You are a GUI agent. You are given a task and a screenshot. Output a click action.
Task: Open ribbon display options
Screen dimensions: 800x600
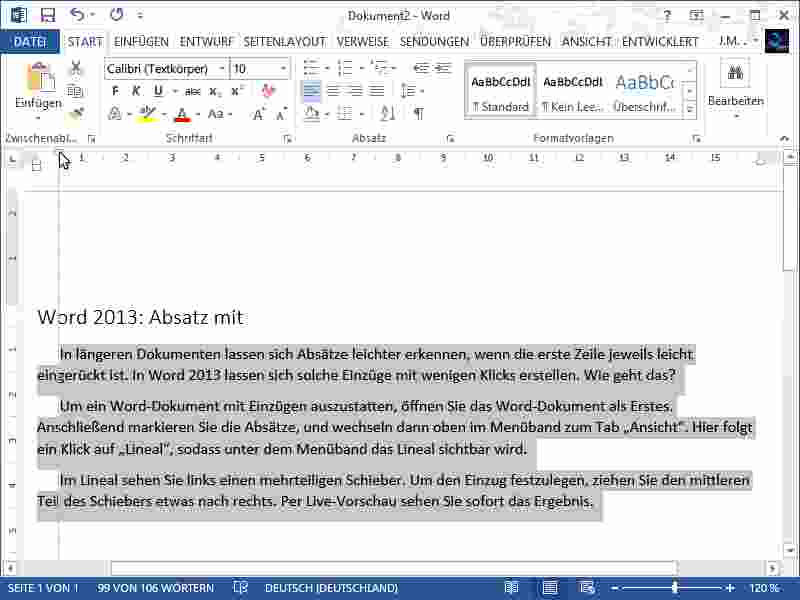tap(696, 15)
